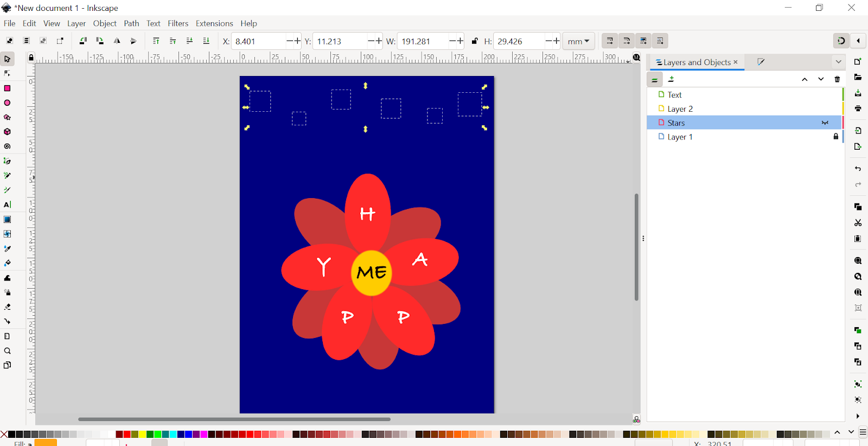The height and width of the screenshot is (446, 868).
Task: Click Lower selection to bottom icon
Action: click(206, 41)
